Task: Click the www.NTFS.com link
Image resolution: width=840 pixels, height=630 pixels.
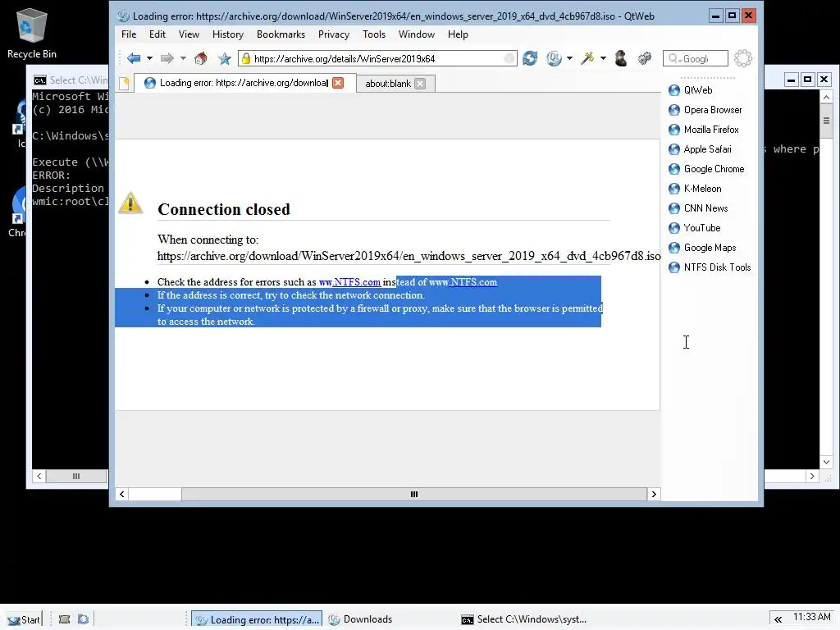Action: pyautogui.click(x=463, y=282)
